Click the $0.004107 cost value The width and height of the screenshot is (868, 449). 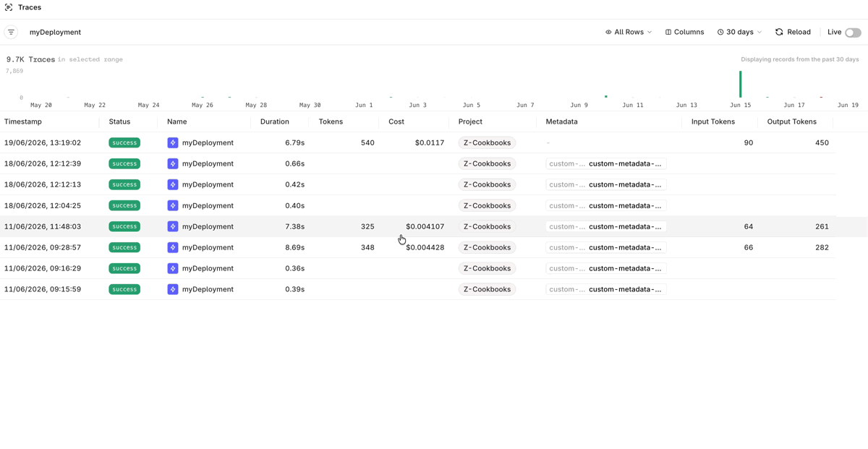(425, 227)
